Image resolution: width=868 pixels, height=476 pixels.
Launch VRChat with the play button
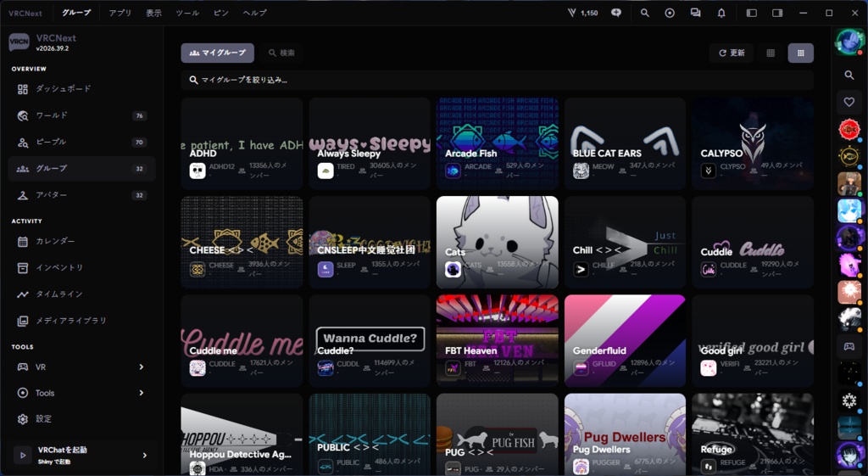pos(23,456)
